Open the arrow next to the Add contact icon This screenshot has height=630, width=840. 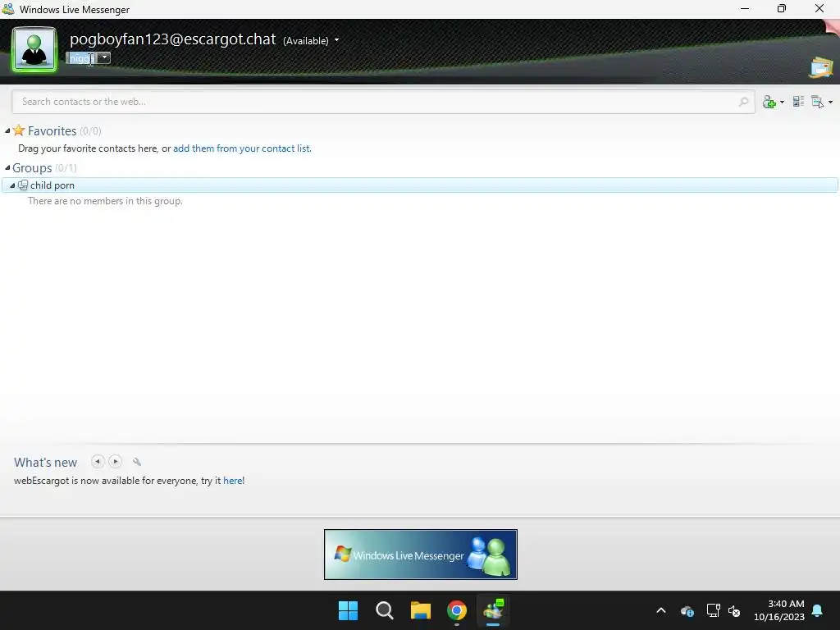tap(782, 103)
